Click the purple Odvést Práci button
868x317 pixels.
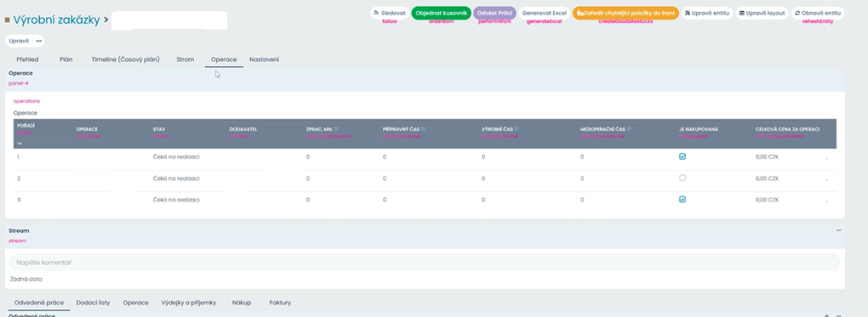point(494,13)
